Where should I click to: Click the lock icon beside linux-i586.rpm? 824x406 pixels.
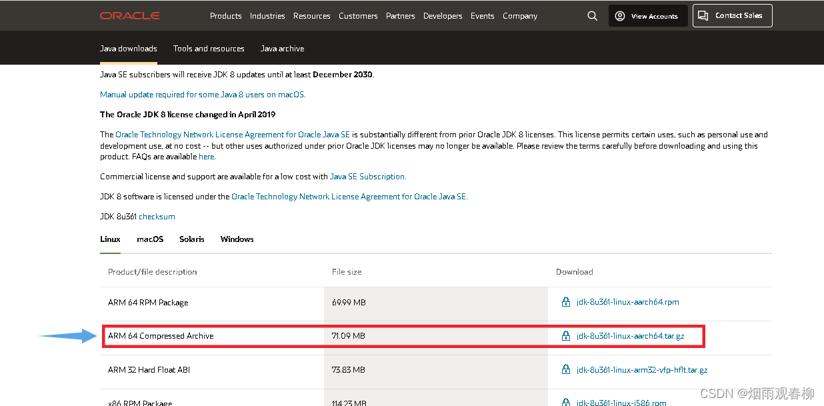pyautogui.click(x=565, y=402)
